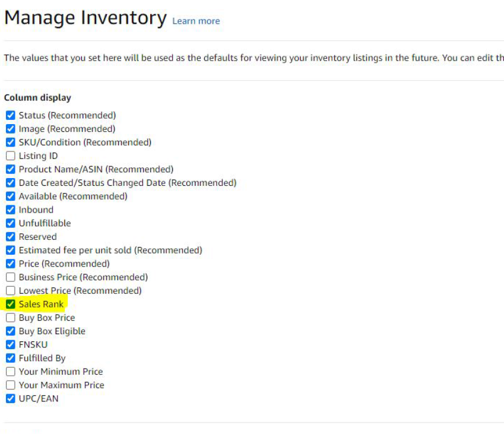Toggle Date Created/Status Changed Date checkbox
The width and height of the screenshot is (504, 434).
tap(10, 183)
